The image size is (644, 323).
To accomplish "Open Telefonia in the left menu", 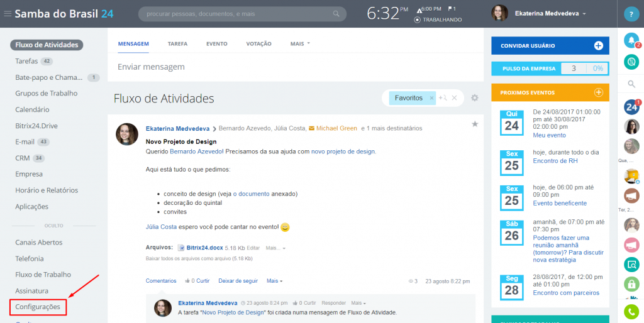I will 30,258.
